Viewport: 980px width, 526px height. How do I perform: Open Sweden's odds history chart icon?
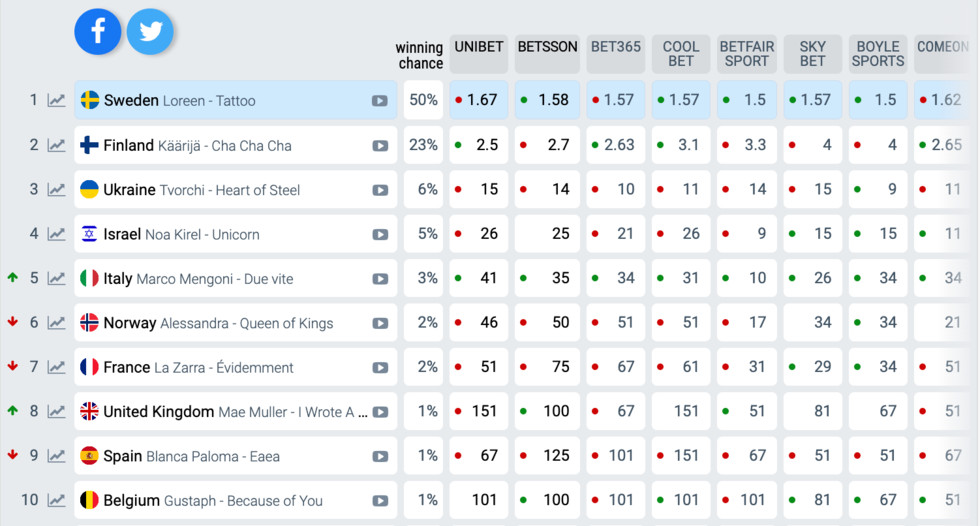pyautogui.click(x=57, y=101)
